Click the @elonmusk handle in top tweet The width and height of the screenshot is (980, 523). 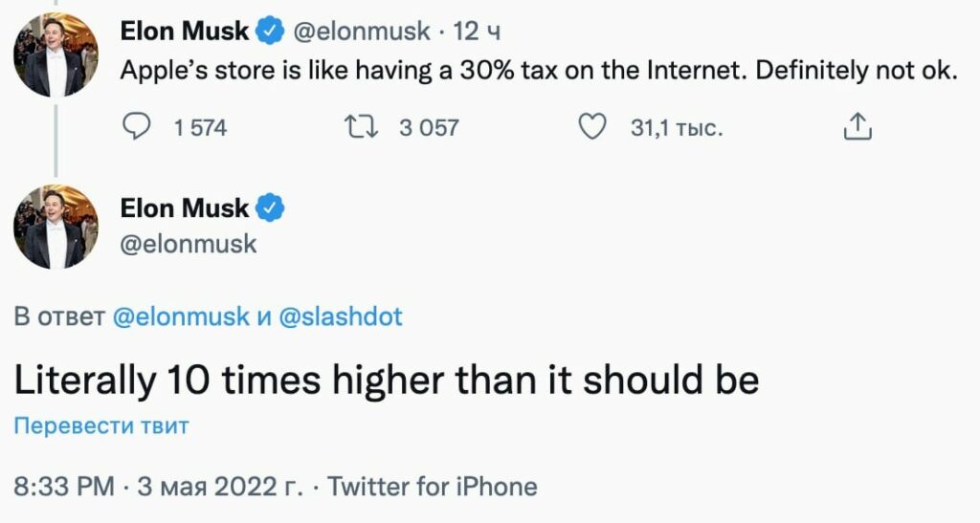(x=360, y=32)
